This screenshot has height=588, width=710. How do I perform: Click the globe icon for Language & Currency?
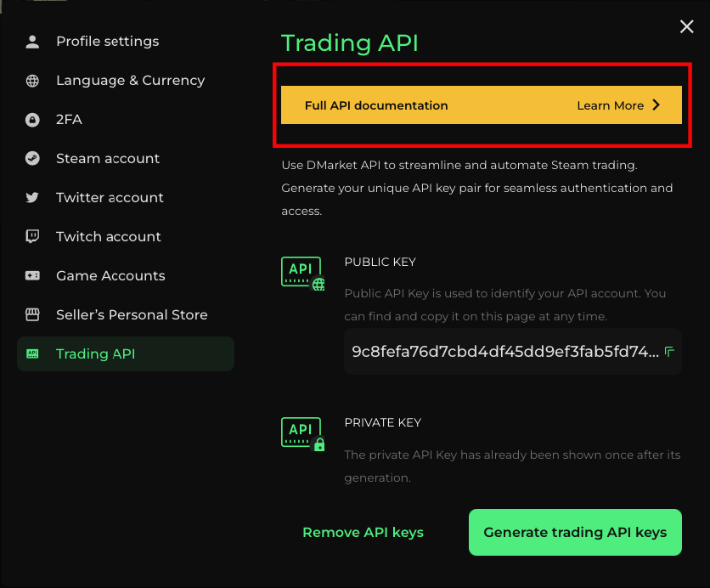32,81
